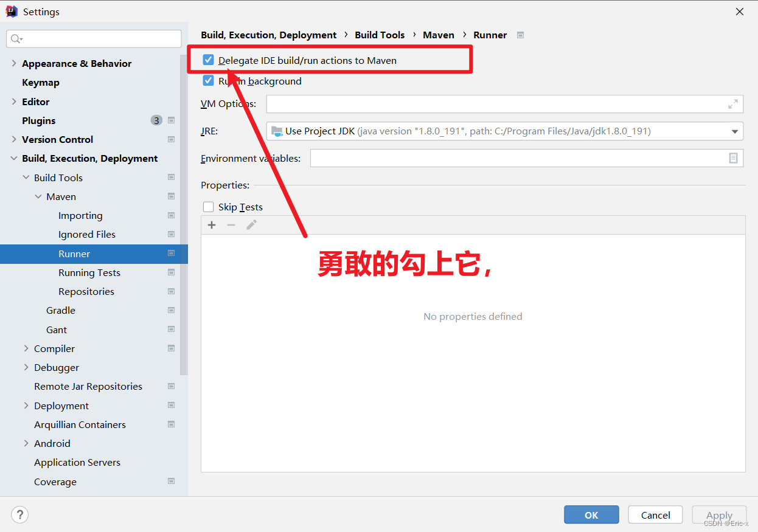The width and height of the screenshot is (758, 532).
Task: Collapse the Build Tools node
Action: pyautogui.click(x=26, y=178)
